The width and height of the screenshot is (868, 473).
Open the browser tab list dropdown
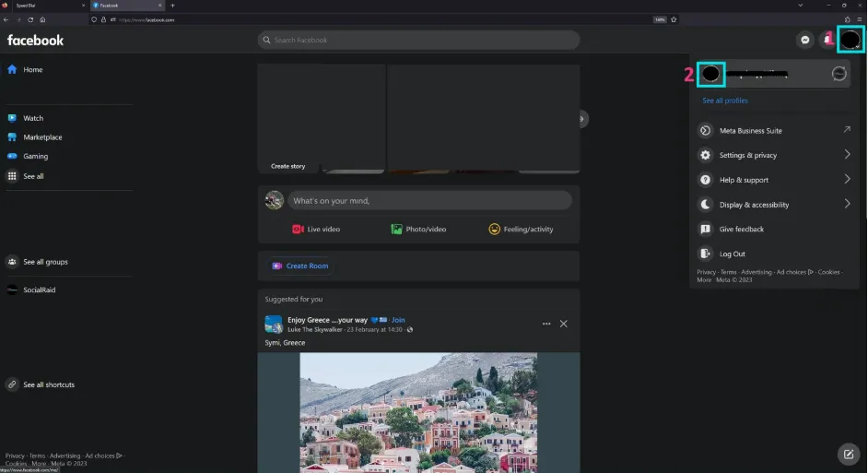pos(800,5)
